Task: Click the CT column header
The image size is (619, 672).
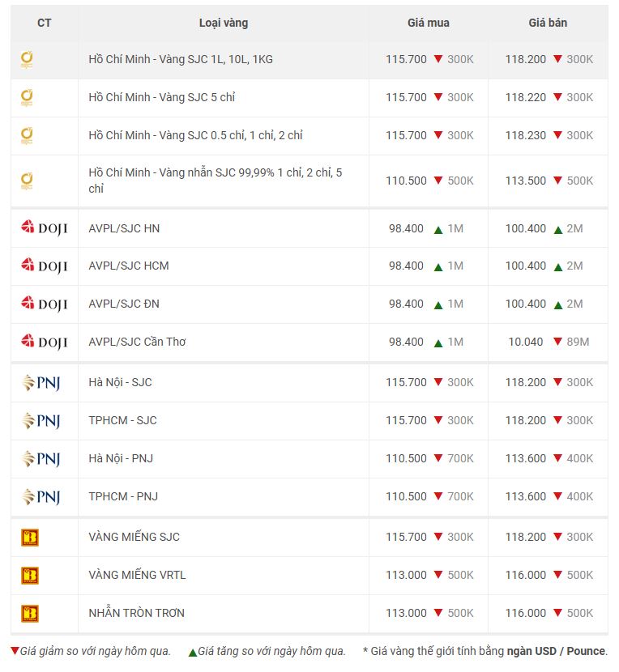Action: coord(45,23)
